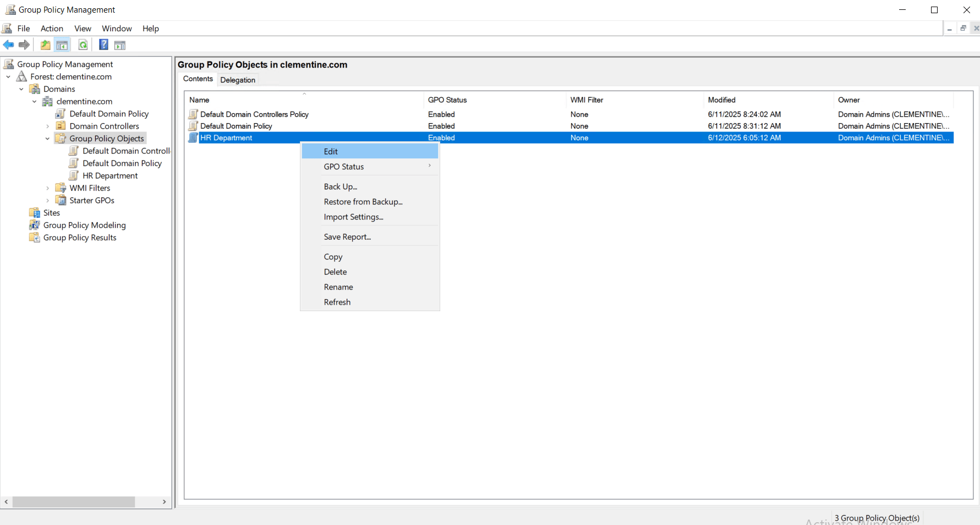Viewport: 980px width, 525px height.
Task: Click the Group Policy Modeling icon in tree
Action: tap(35, 225)
